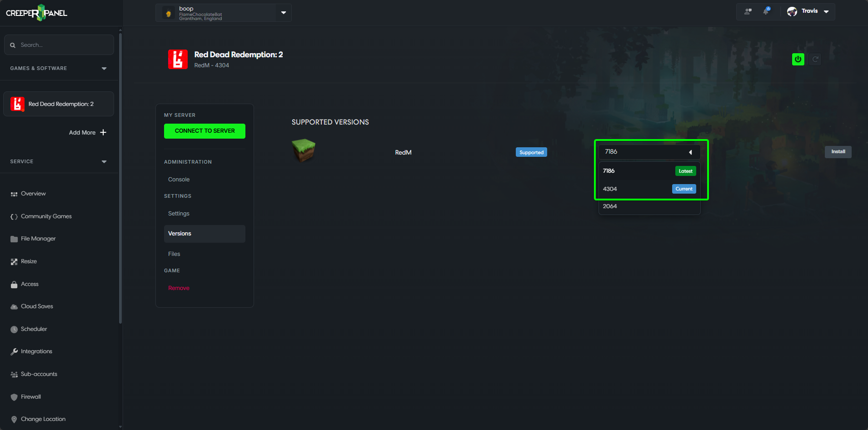Click the Change Location pin icon
The image size is (868, 430).
[x=14, y=420]
